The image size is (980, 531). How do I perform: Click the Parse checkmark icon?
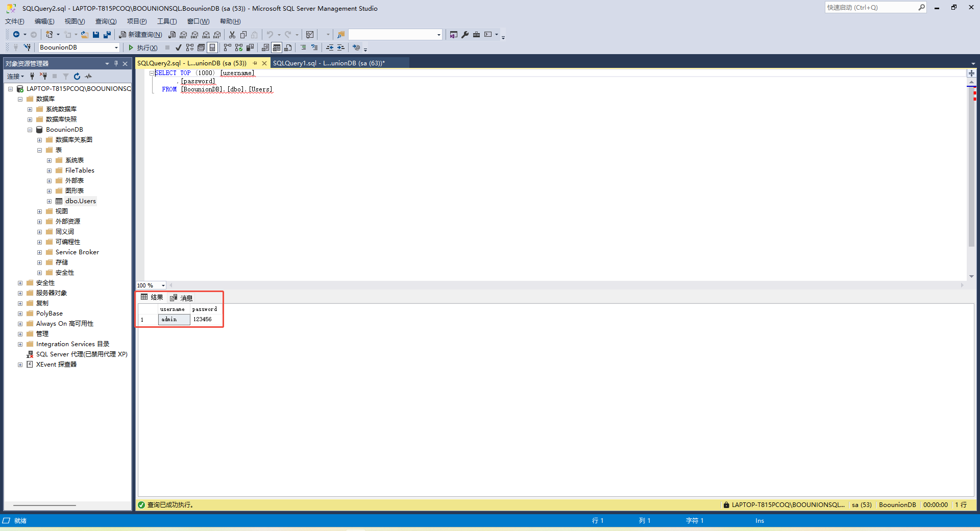pos(178,47)
